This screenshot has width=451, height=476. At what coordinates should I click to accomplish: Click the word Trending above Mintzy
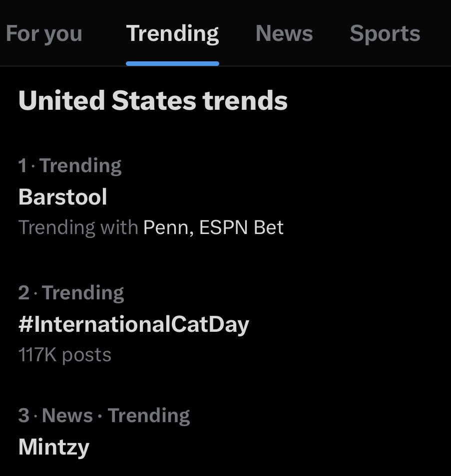pyautogui.click(x=149, y=416)
